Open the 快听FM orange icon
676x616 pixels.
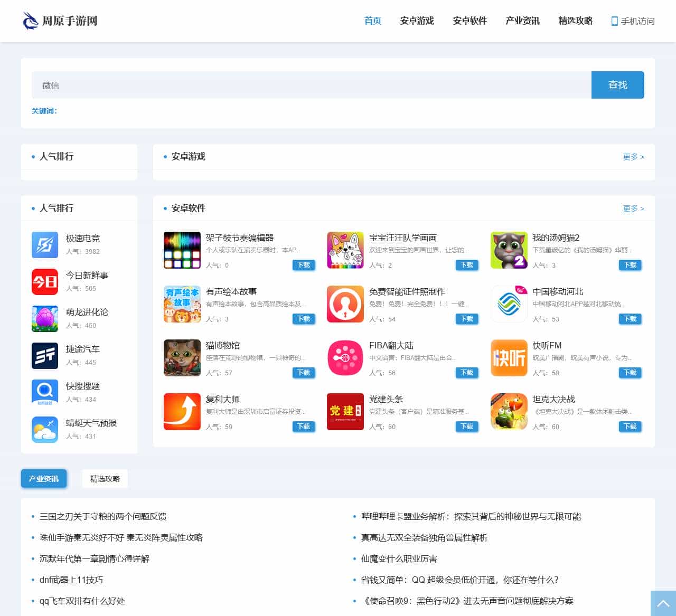point(509,358)
